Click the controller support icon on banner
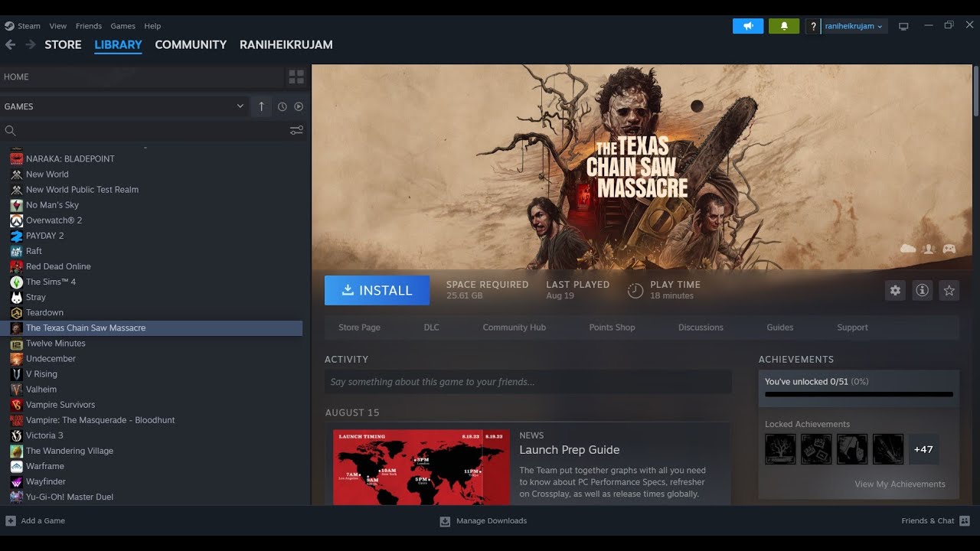Screen dimensions: 980x551 (949, 249)
